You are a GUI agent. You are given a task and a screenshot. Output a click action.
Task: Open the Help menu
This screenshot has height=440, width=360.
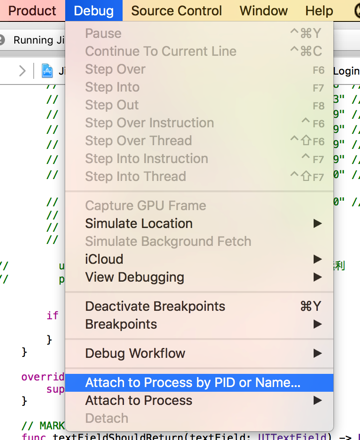pos(319,11)
